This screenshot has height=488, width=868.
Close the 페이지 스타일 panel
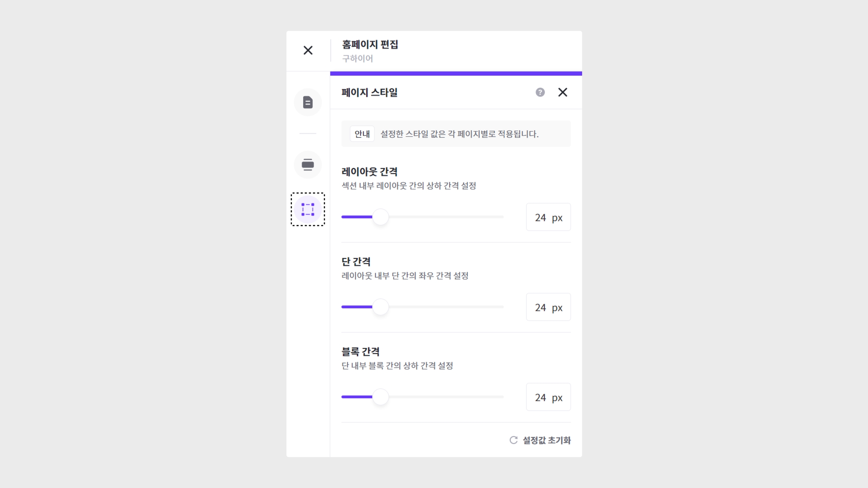click(562, 92)
